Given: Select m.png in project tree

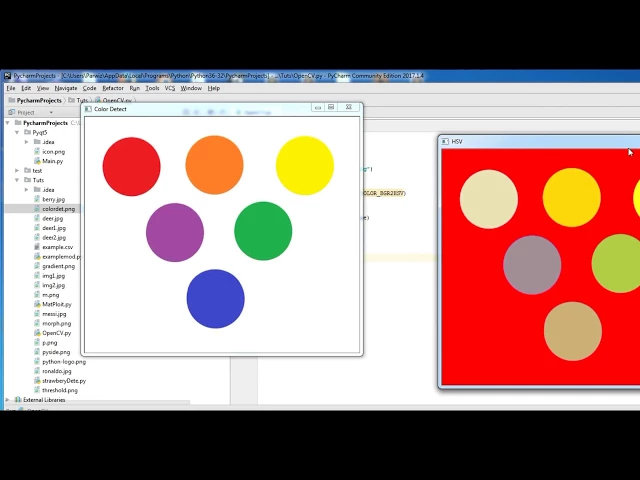Looking at the screenshot, I should pyautogui.click(x=51, y=295).
